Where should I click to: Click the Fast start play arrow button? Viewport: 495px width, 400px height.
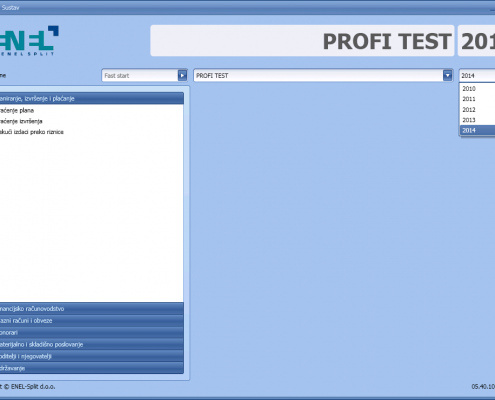tap(182, 76)
